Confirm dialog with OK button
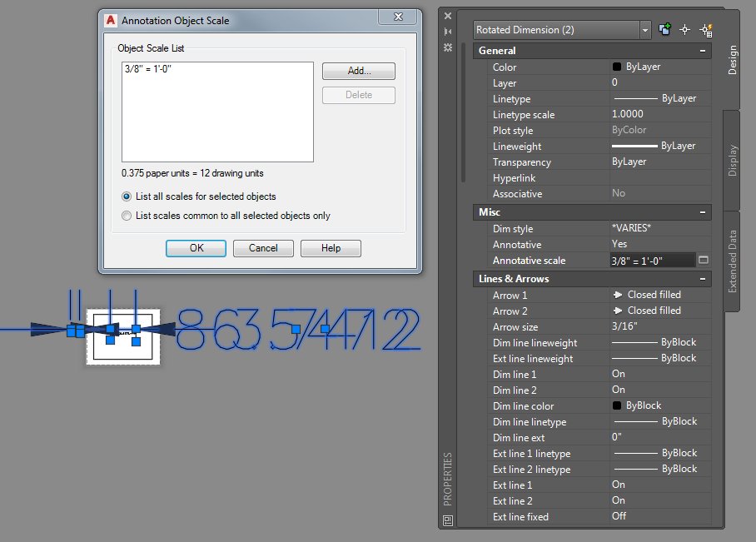Viewport: 756px width, 542px height. point(196,248)
